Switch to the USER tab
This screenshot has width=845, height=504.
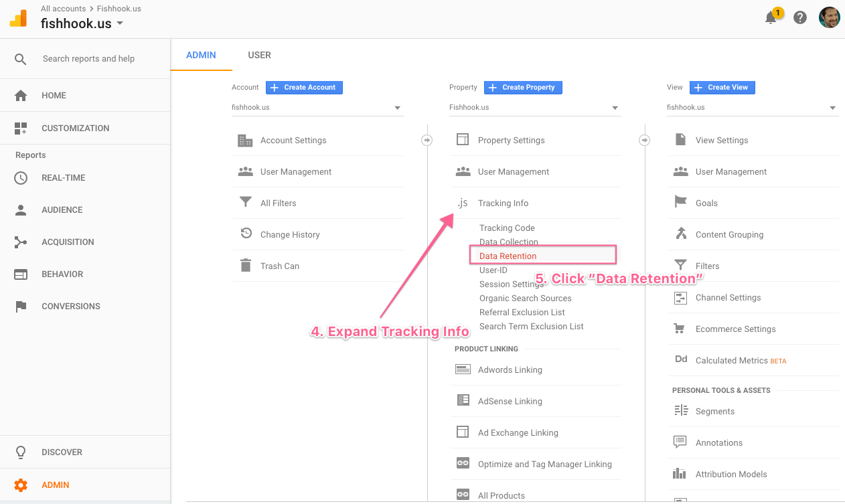[259, 55]
